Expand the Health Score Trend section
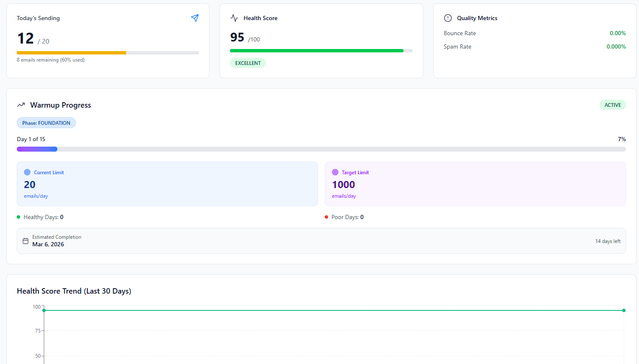The height and width of the screenshot is (364, 639). pyautogui.click(x=74, y=291)
